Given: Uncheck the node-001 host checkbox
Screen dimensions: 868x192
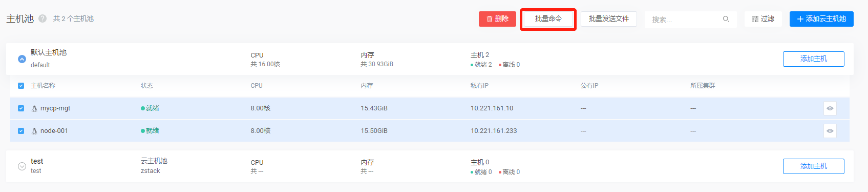Looking at the screenshot, I should click(21, 131).
